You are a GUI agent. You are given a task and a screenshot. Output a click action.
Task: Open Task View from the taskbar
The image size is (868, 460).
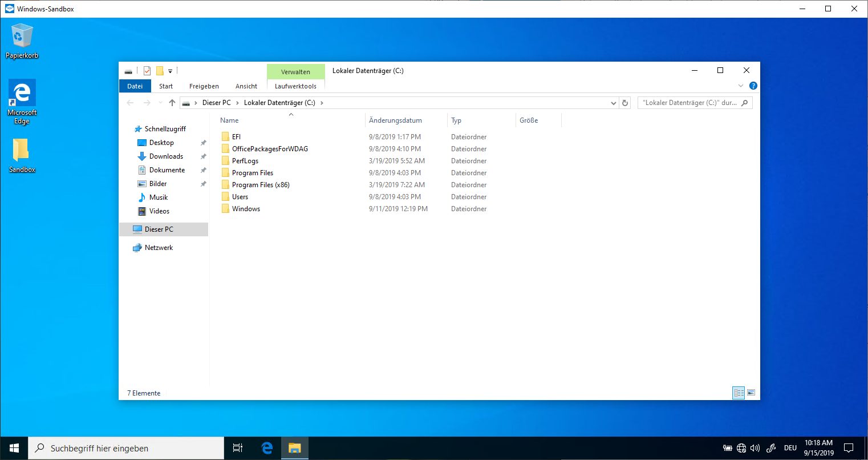point(238,449)
